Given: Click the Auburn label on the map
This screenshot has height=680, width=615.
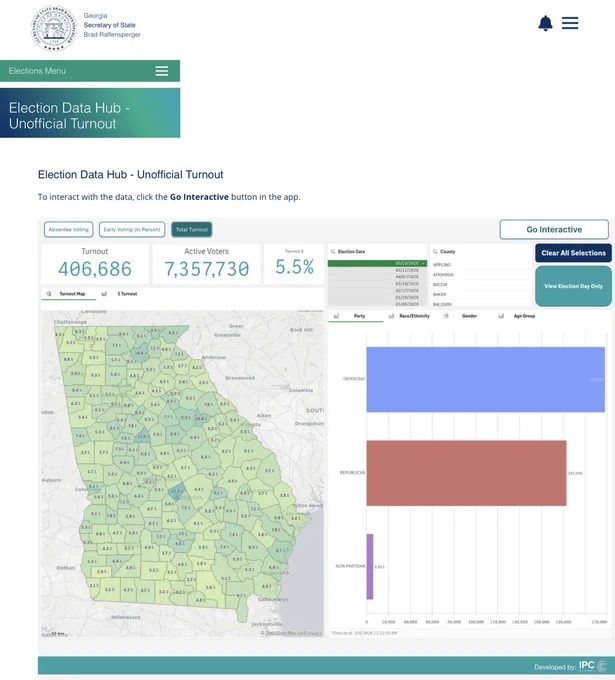Looking at the screenshot, I should [51, 480].
